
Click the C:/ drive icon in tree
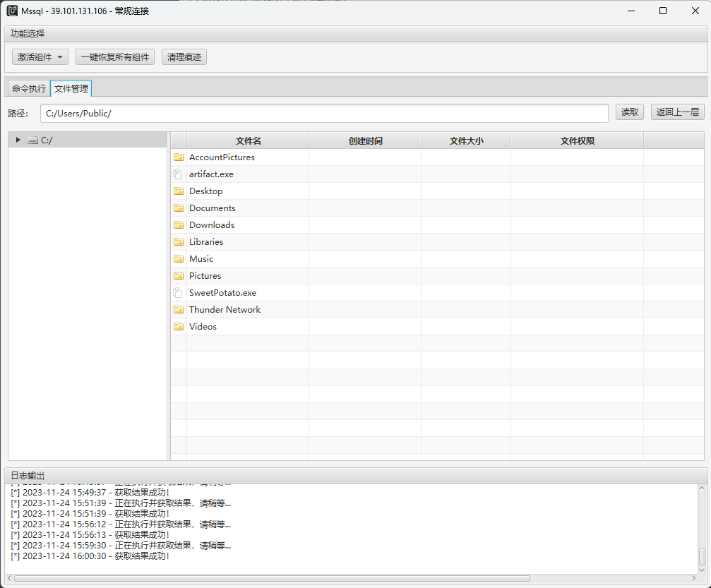(32, 140)
